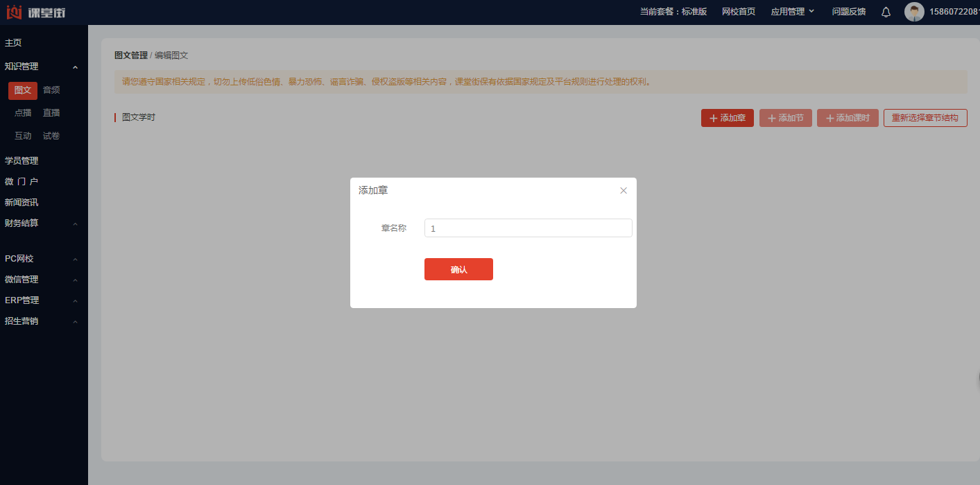Viewport: 980px width, 485px height.
Task: Open 问题反馈 in top bar
Action: [x=848, y=12]
